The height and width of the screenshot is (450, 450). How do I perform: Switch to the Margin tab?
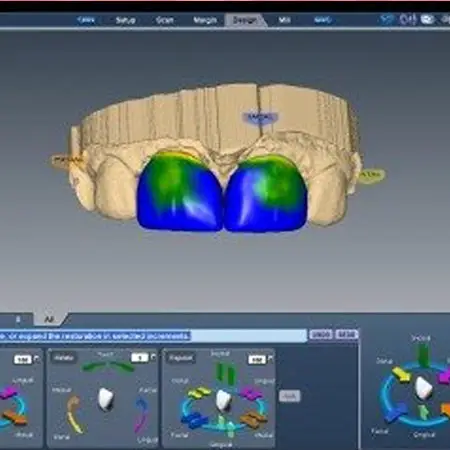point(205,20)
